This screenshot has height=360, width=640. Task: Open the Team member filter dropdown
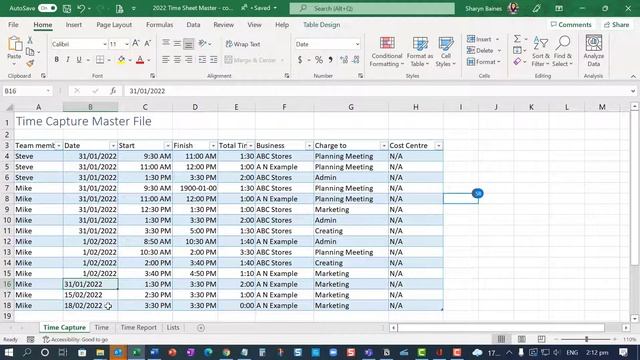[58, 146]
